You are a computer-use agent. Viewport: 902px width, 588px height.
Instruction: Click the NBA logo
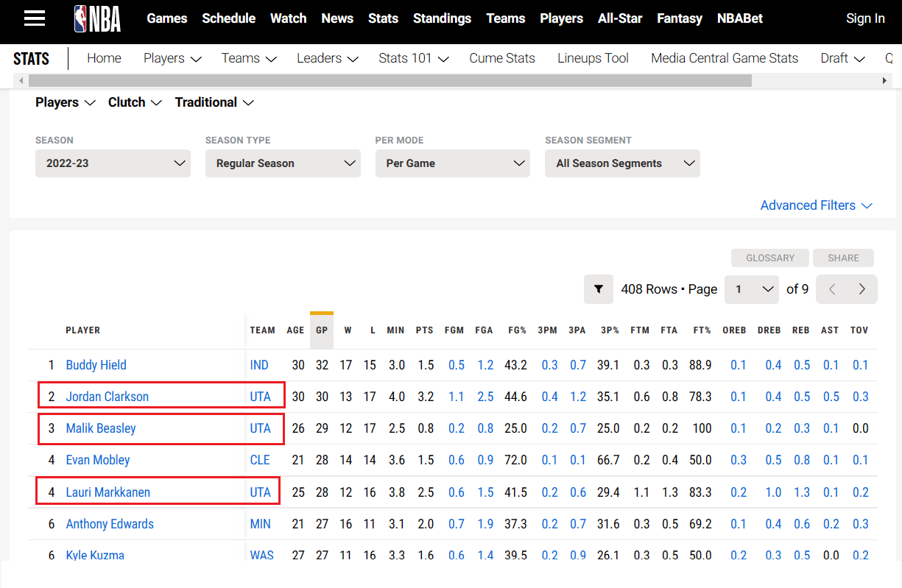tap(98, 18)
